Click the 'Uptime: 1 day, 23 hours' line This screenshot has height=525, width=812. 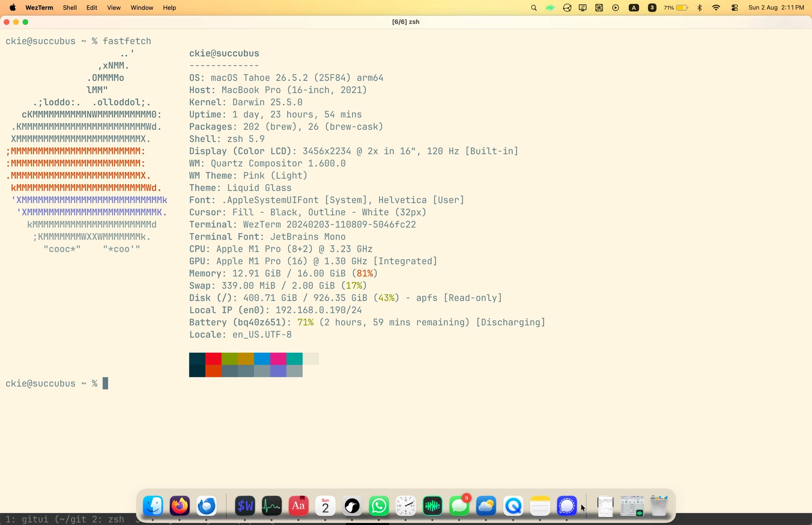[276, 115]
